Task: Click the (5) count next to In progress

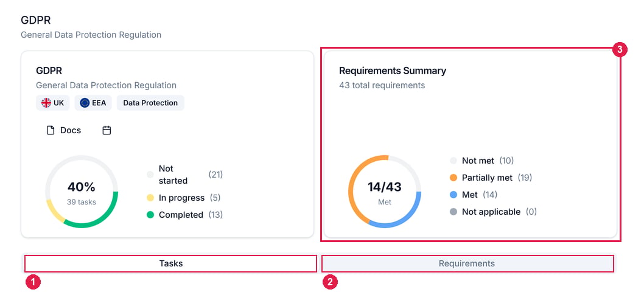Action: 215,198
